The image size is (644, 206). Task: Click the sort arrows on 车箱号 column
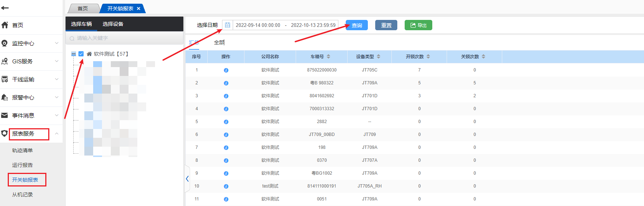pos(328,57)
